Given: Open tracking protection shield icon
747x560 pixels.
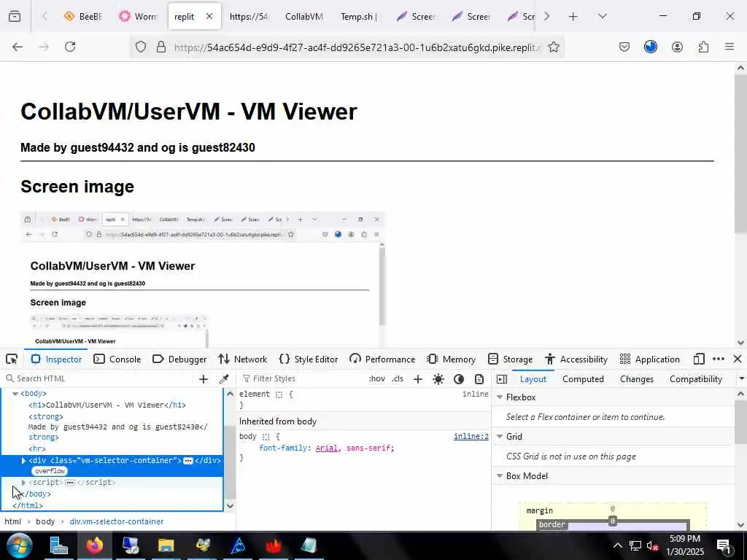Looking at the screenshot, I should tap(141, 47).
